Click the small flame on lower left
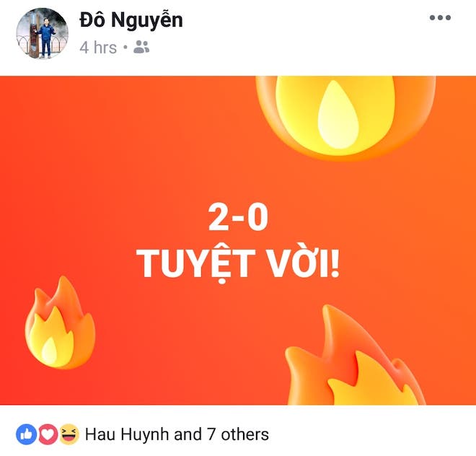Viewport: 476px width, 456px height. coord(60,323)
